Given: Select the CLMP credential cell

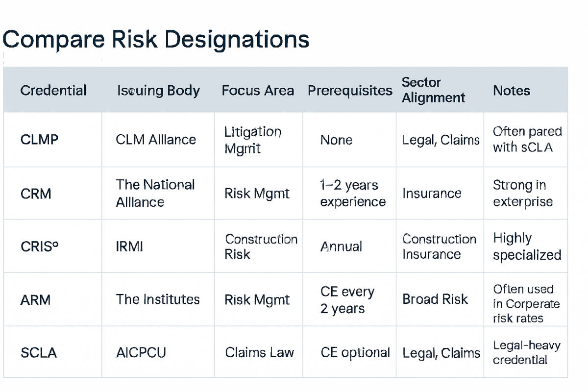Looking at the screenshot, I should pos(39,140).
